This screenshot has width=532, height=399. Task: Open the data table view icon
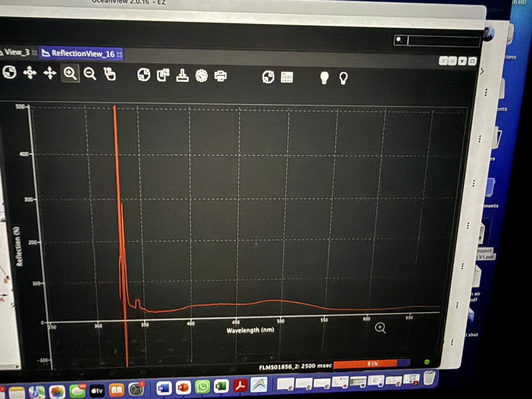click(287, 77)
